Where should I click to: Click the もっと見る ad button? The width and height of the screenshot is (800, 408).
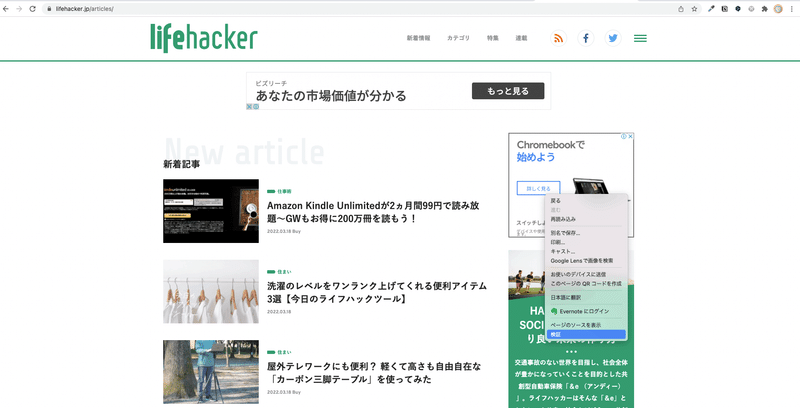point(508,91)
